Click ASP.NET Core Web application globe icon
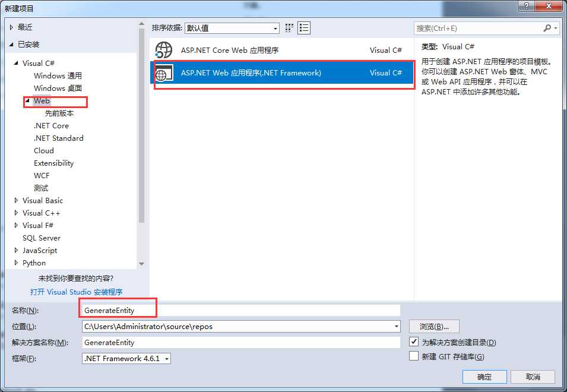This screenshot has height=392, width=567. 164,50
